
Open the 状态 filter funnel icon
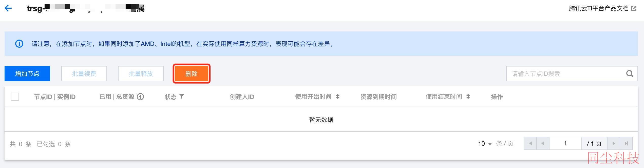pos(182,96)
